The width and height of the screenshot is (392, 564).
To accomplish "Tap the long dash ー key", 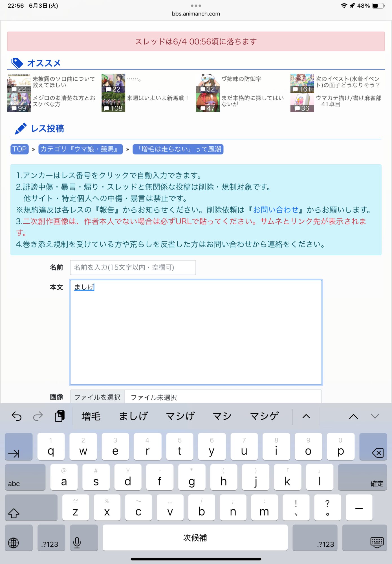I will (x=359, y=508).
